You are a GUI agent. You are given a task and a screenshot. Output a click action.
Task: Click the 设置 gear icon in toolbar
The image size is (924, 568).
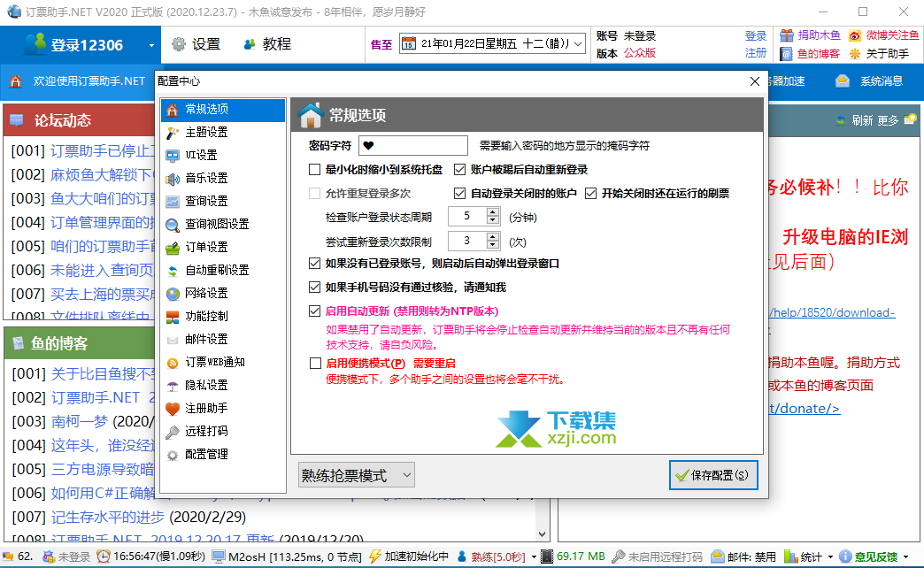179,44
